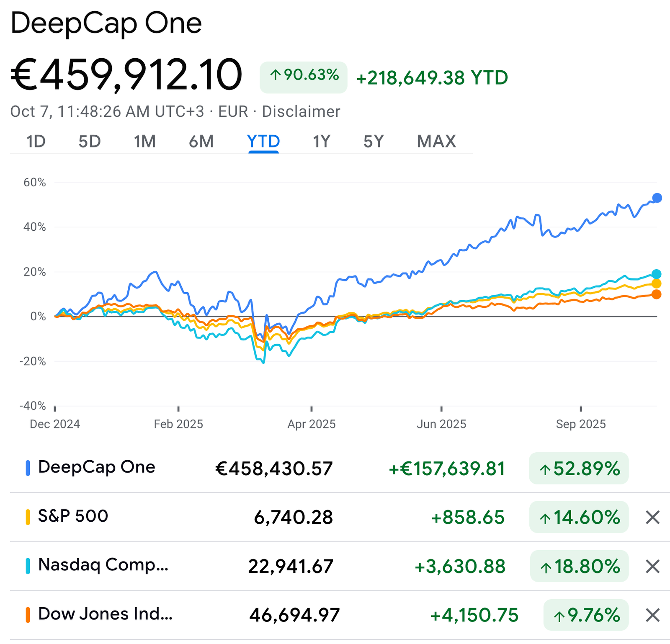Image resolution: width=670 pixels, height=644 pixels.
Task: Open the Disclaimer link
Action: (300, 111)
